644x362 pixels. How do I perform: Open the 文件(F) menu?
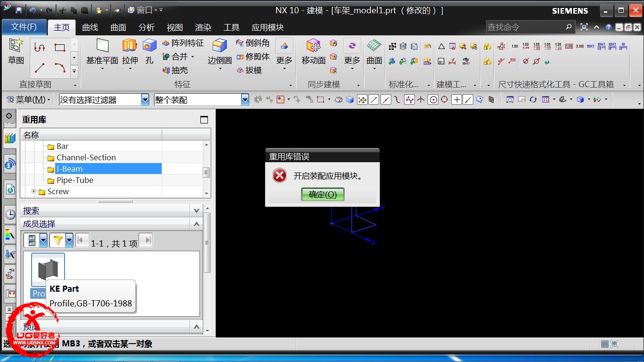point(24,27)
